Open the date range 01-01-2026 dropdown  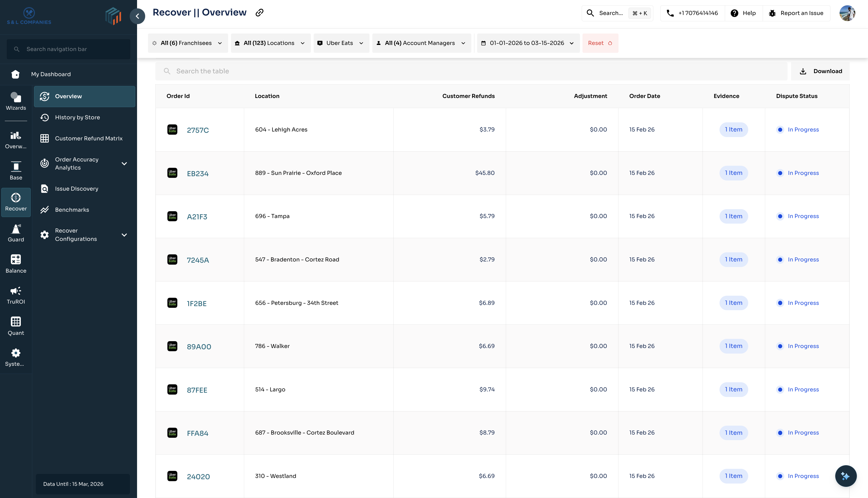point(528,43)
